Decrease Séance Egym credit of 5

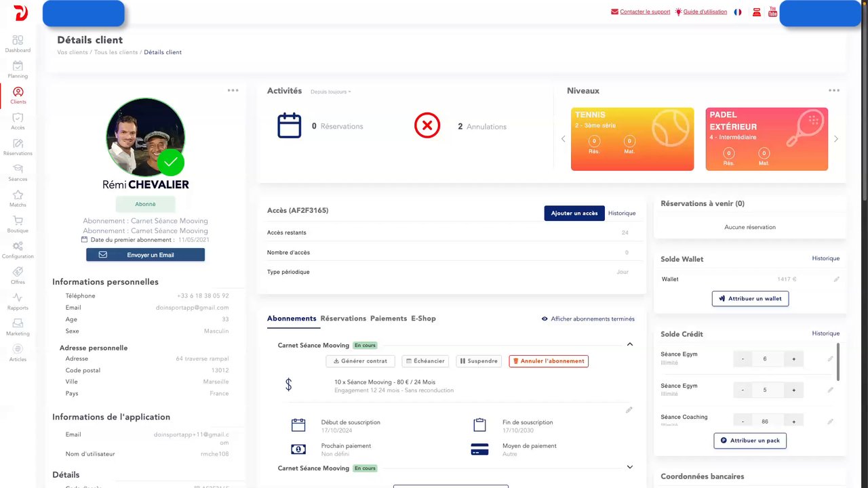[743, 390]
